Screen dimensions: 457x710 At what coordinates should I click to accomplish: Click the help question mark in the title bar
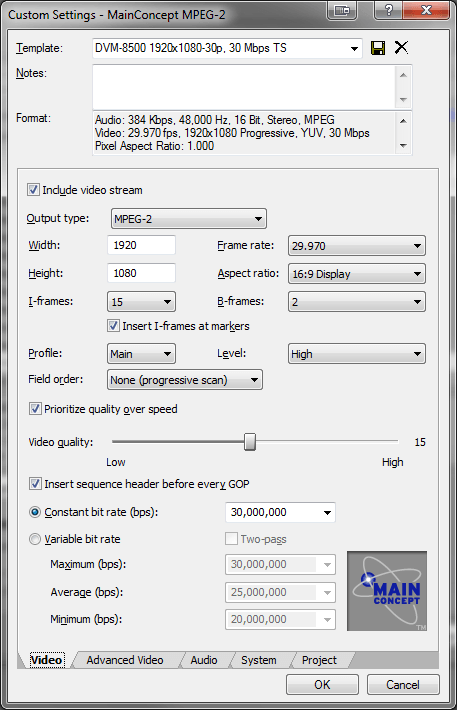pos(388,10)
